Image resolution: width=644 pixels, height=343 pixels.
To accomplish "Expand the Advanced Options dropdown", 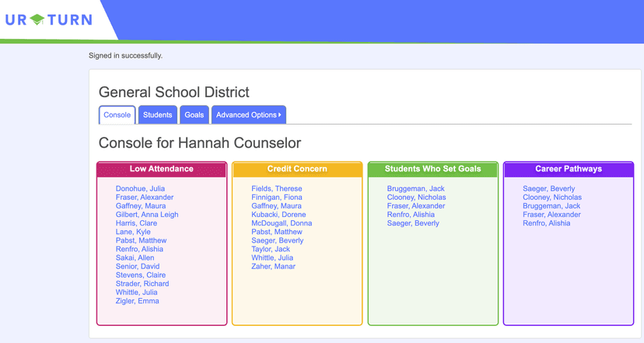I will coord(248,115).
